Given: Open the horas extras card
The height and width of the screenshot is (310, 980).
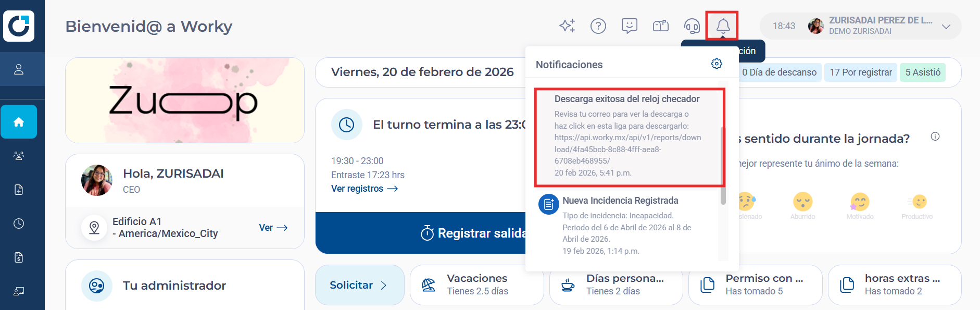Looking at the screenshot, I should point(895,285).
